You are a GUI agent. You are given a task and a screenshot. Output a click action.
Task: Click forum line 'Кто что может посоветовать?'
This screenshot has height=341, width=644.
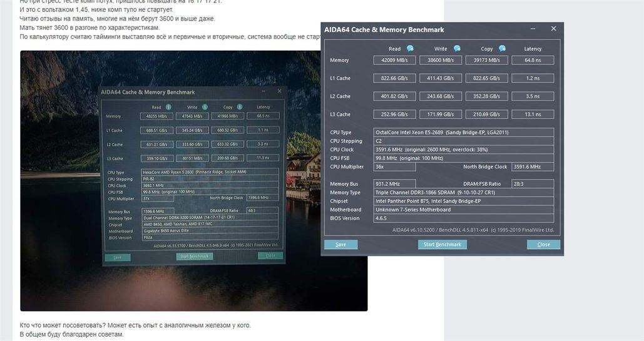click(135, 325)
